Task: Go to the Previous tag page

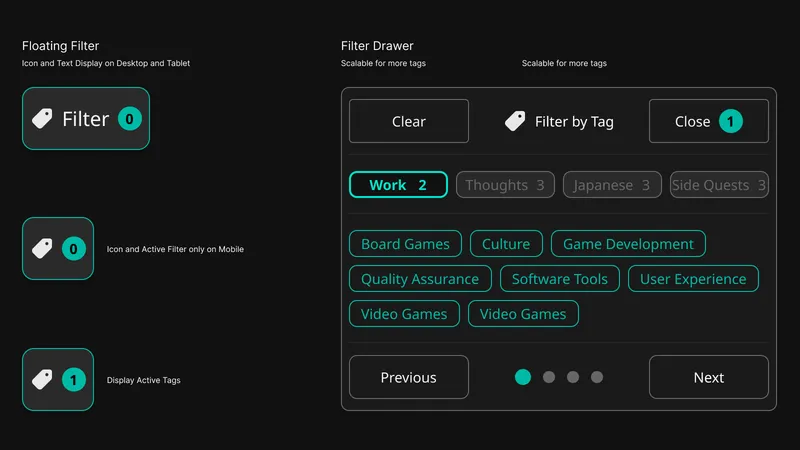Action: tap(409, 377)
